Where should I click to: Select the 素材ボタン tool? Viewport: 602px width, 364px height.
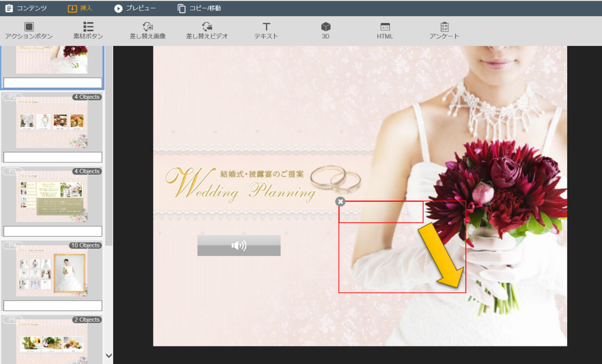88,27
